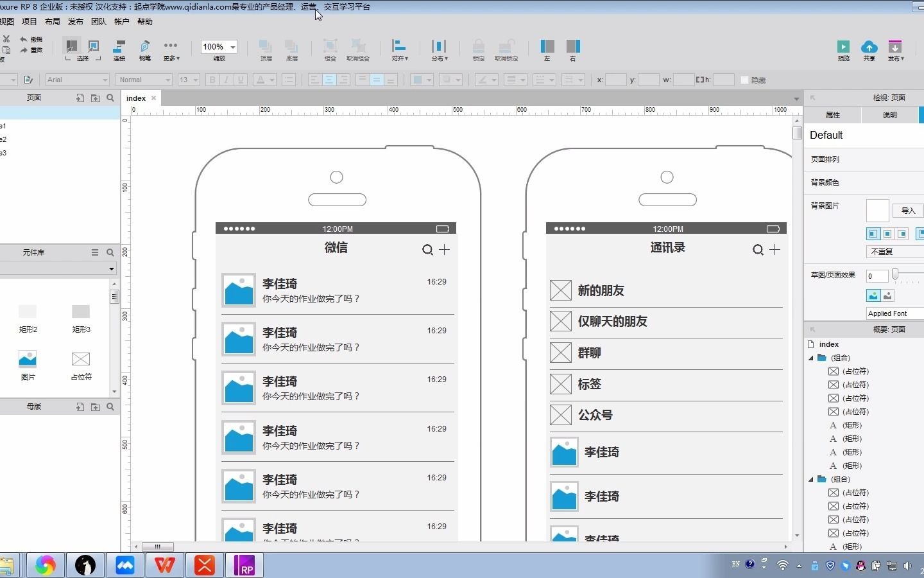
Task: Open the 不重复 repeat dropdown
Action: click(x=895, y=252)
